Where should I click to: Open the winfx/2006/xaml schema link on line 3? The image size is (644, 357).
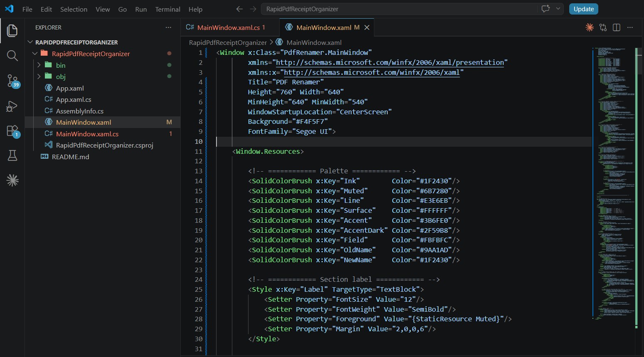372,72
